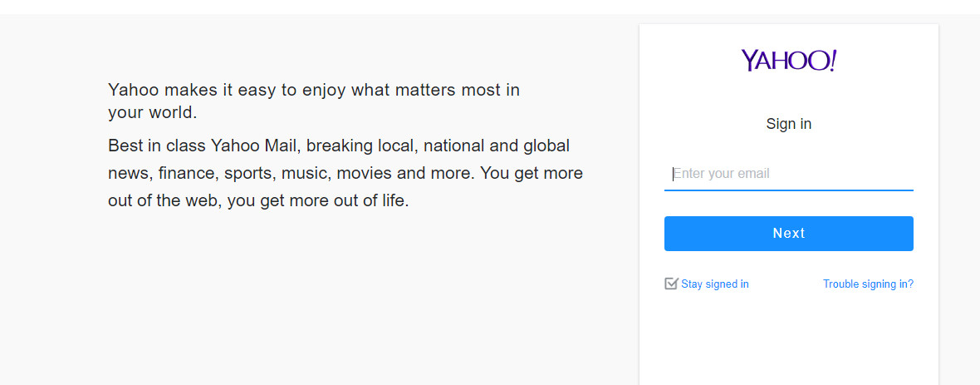Click the "your world." text line

coord(153,112)
